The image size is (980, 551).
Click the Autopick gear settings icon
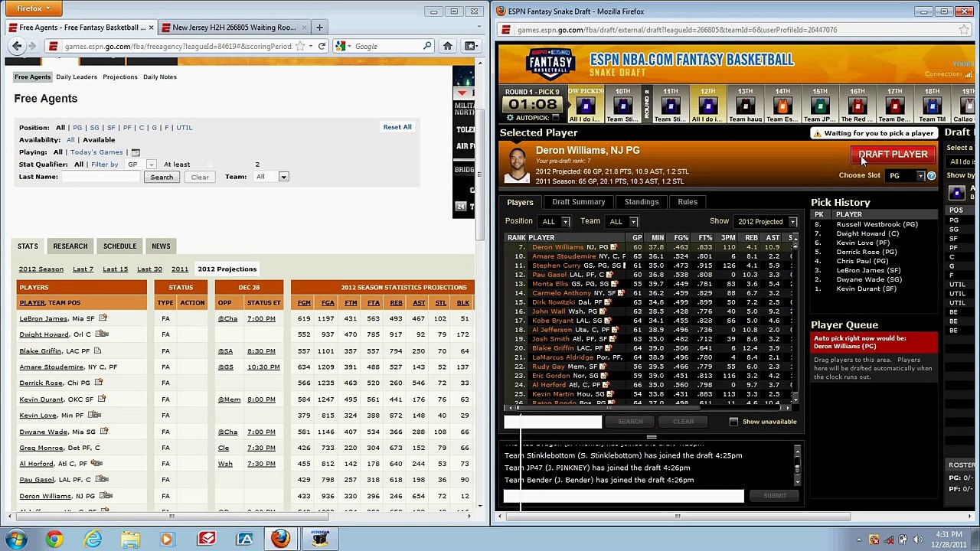pos(510,118)
